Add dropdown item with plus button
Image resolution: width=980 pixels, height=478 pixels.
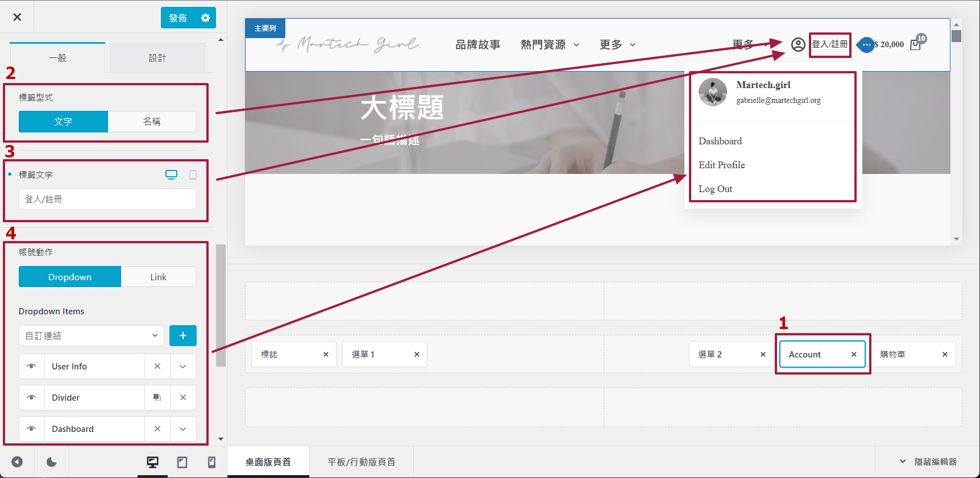click(x=183, y=335)
